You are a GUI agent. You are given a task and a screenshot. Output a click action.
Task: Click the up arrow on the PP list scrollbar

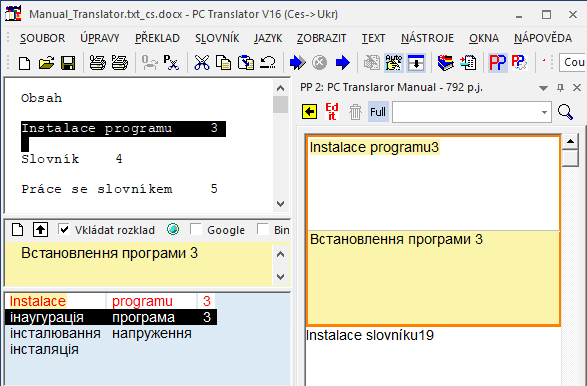pos(570,142)
